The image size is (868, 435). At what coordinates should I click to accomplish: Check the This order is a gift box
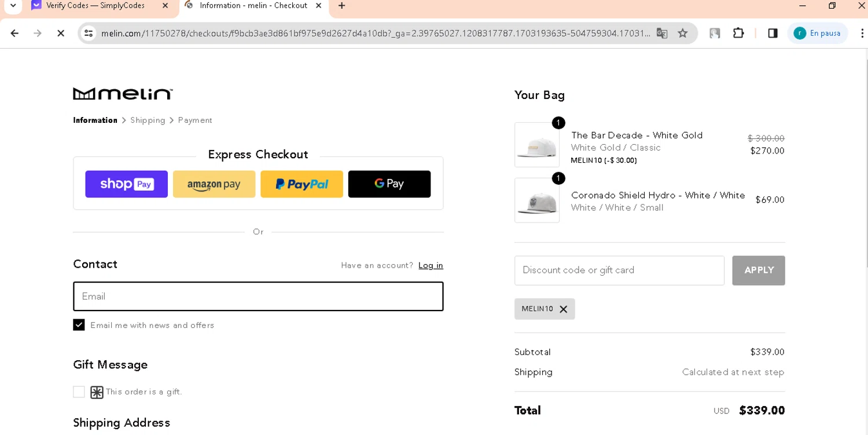pyautogui.click(x=79, y=392)
